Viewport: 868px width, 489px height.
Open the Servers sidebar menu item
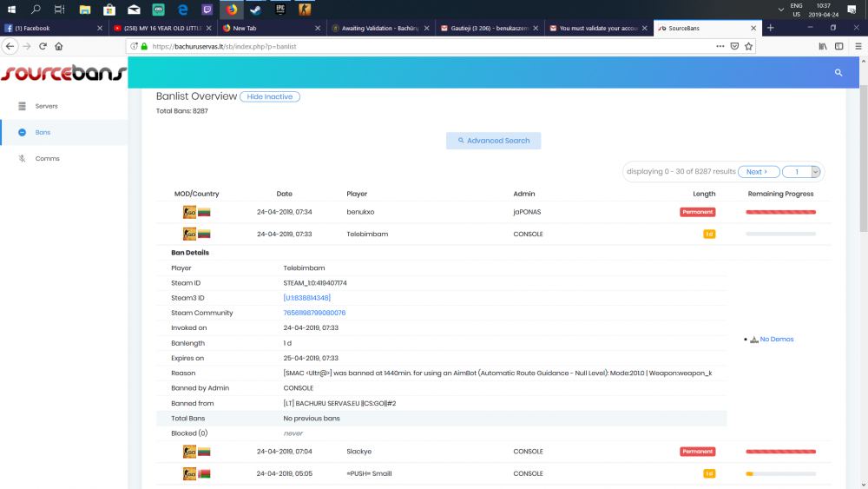[x=46, y=106]
